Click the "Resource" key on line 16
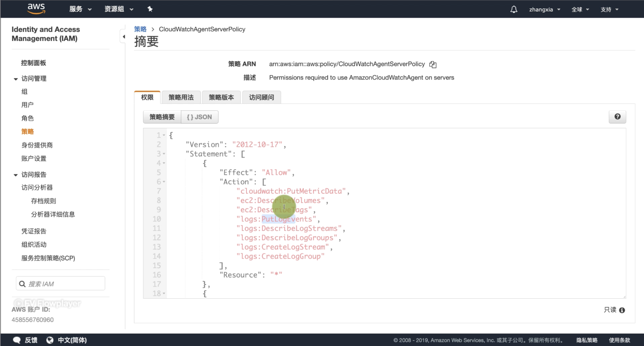The image size is (644, 346). (x=240, y=275)
